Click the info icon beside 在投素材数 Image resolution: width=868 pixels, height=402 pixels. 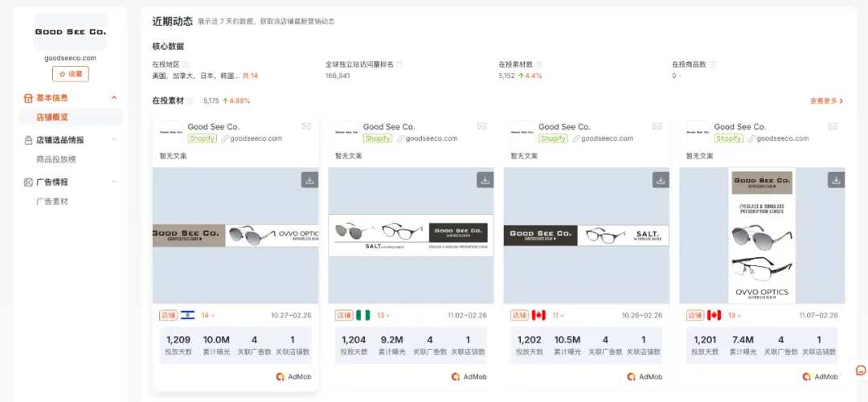pyautogui.click(x=539, y=65)
